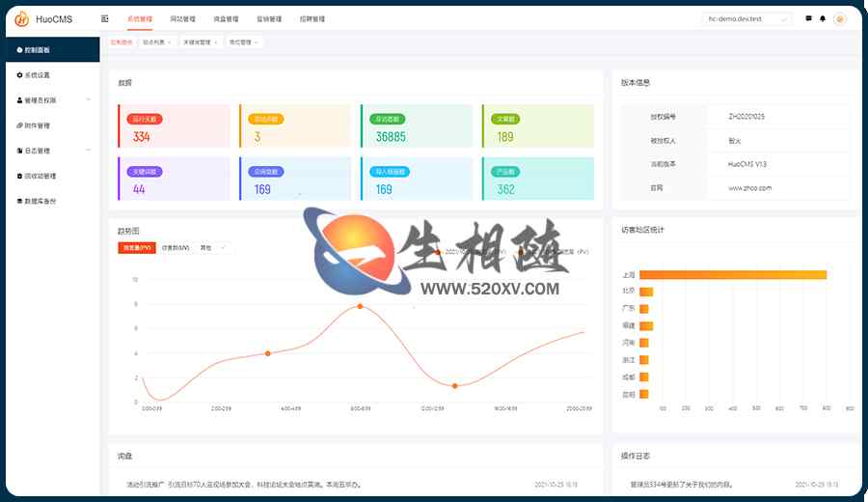868x502 pixels.
Task: Click the 附件管理 paperclip icon
Action: point(19,125)
